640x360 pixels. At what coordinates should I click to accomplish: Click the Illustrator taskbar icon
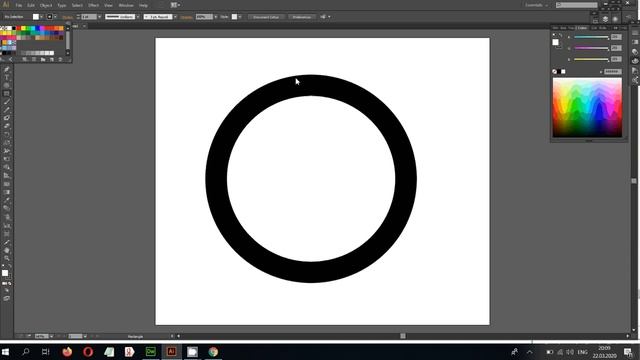tap(171, 352)
